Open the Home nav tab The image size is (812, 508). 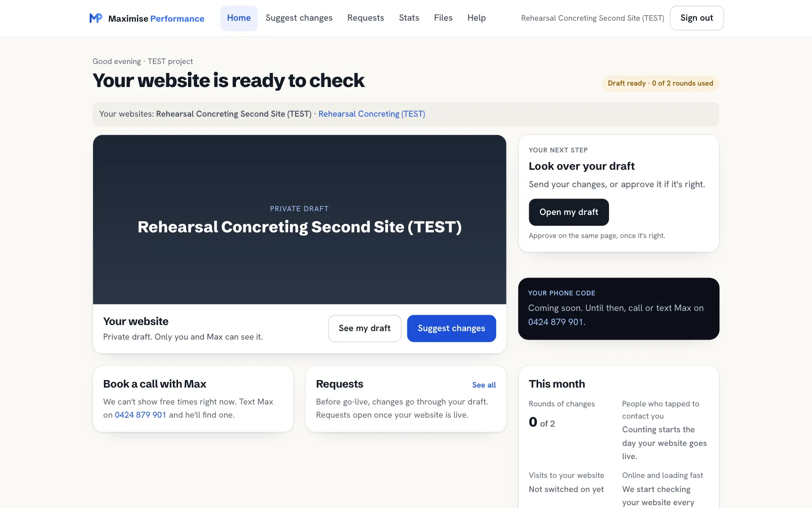click(239, 18)
